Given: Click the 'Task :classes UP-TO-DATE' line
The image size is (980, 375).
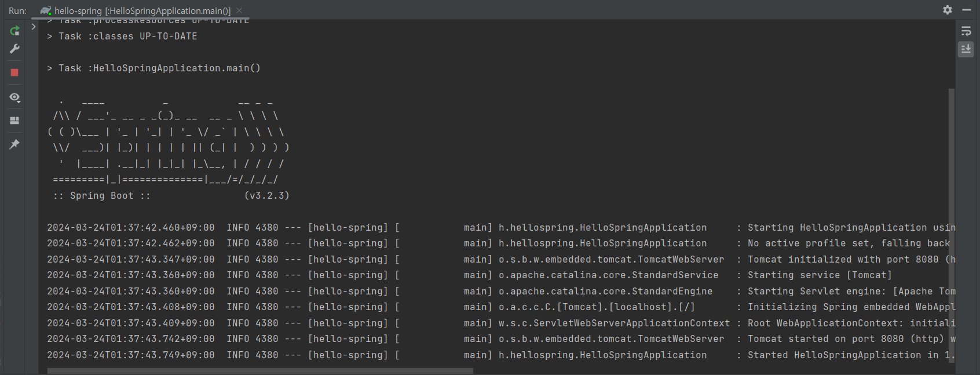Looking at the screenshot, I should [122, 36].
